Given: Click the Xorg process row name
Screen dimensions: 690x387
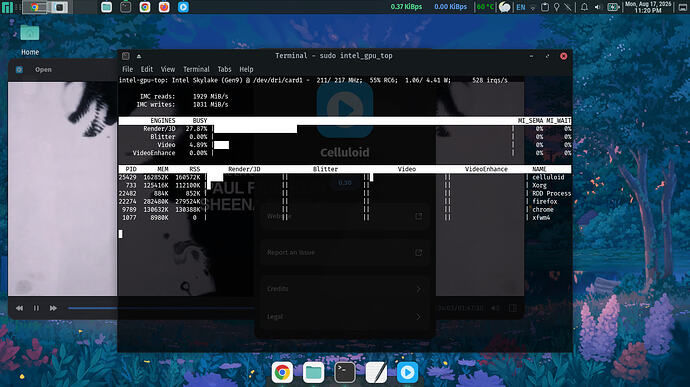Looking at the screenshot, I should point(539,185).
